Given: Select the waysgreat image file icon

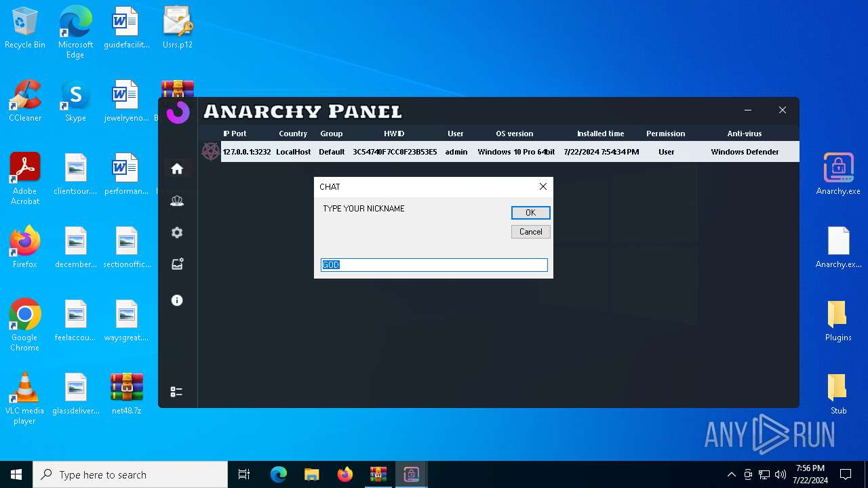Looking at the screenshot, I should (126, 321).
